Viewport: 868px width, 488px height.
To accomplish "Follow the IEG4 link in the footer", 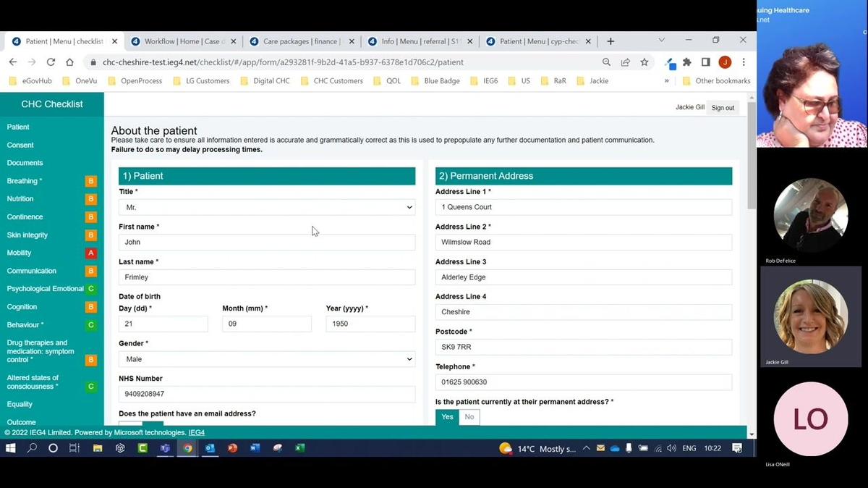I will tap(197, 432).
